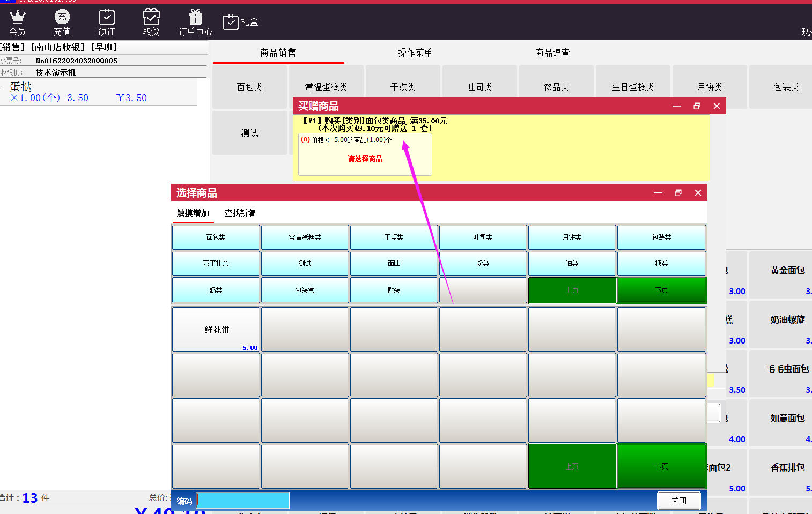Add 毛毛虫面包 product from main window
Screen dimensions: 812x514
781,373
